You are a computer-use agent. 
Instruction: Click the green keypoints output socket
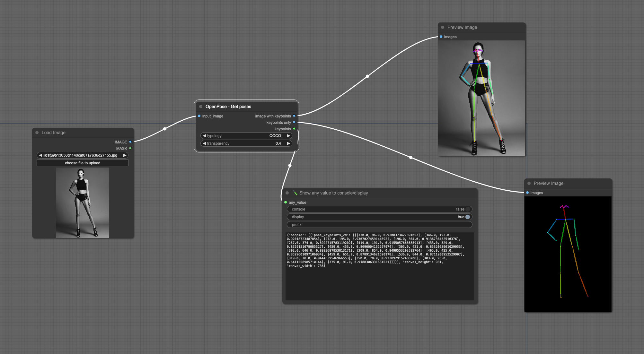pyautogui.click(x=294, y=129)
